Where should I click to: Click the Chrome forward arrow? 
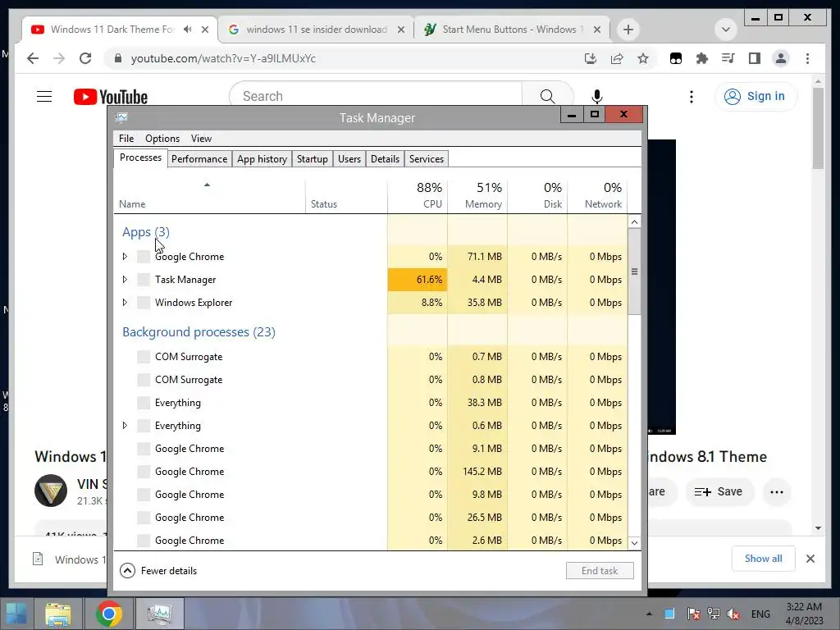click(x=59, y=58)
